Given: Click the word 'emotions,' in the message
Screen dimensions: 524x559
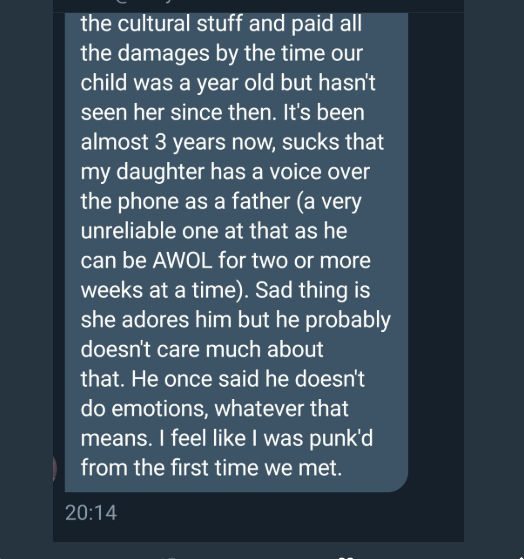Looking at the screenshot, I should click(160, 409).
